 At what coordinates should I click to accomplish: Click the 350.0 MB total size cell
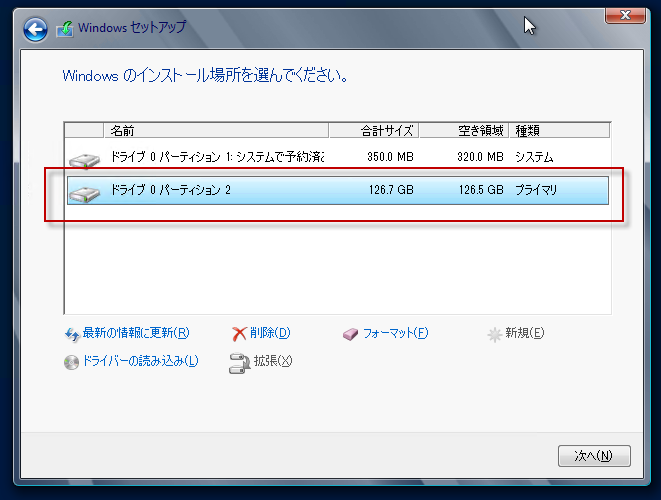tap(390, 157)
